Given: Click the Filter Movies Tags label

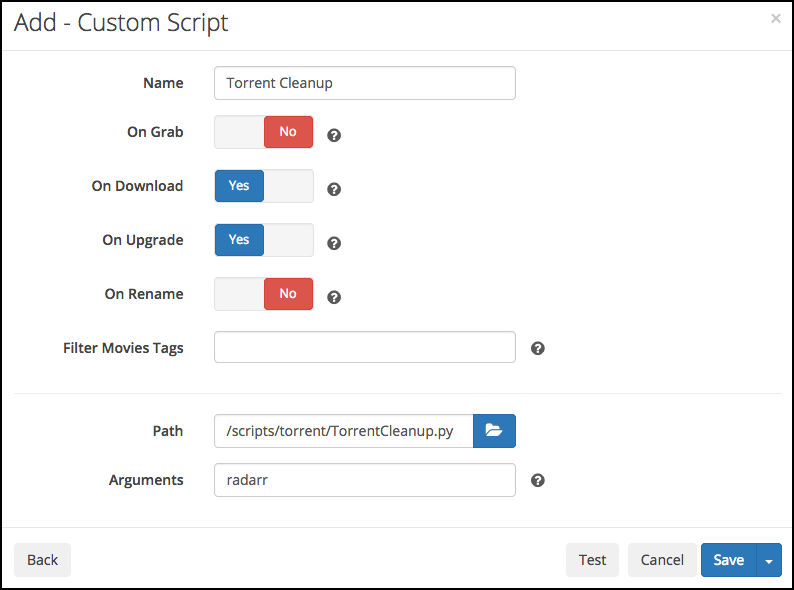Looking at the screenshot, I should click(x=123, y=348).
